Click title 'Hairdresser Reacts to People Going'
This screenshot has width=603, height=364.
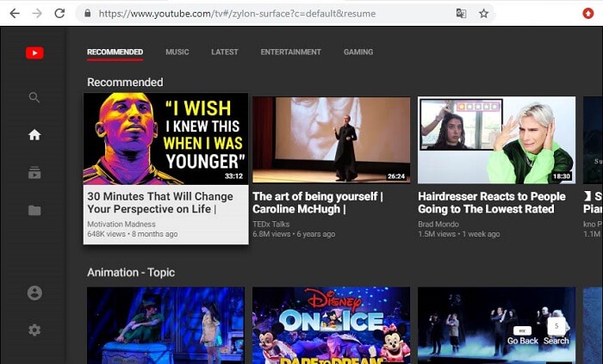[x=492, y=202]
